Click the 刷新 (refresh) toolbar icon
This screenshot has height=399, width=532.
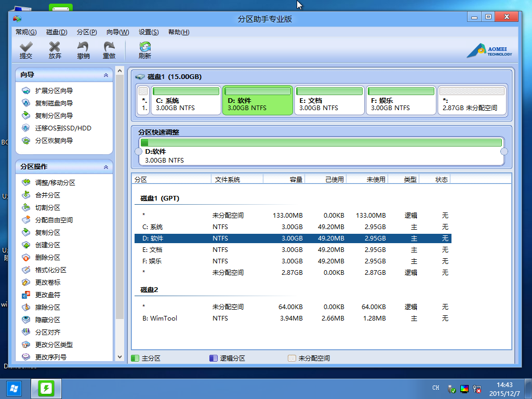click(x=145, y=50)
